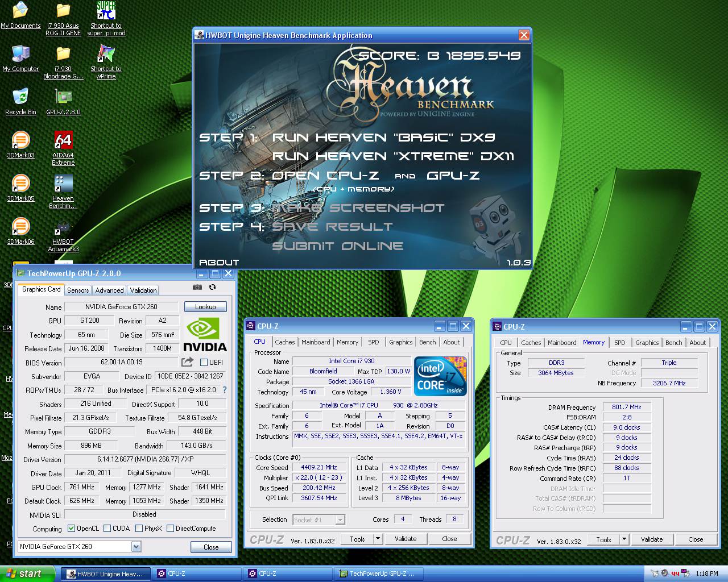This screenshot has height=582, width=728.
Task: Switch to TechPowerUp GPU-Z taskbar button
Action: [378, 574]
